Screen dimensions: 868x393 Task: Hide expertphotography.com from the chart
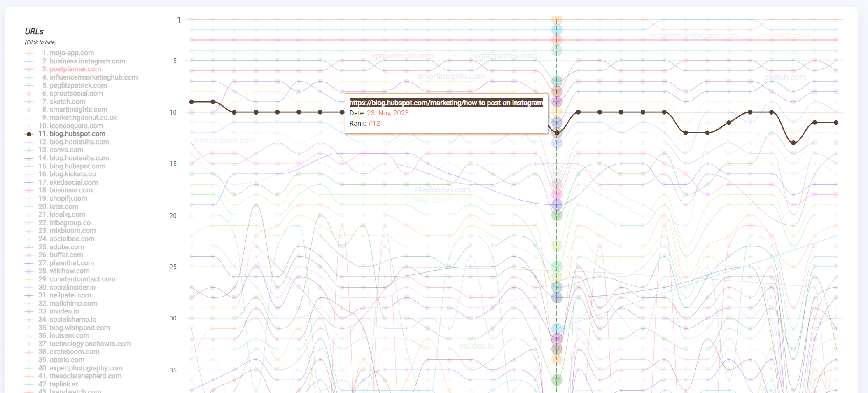click(73, 368)
